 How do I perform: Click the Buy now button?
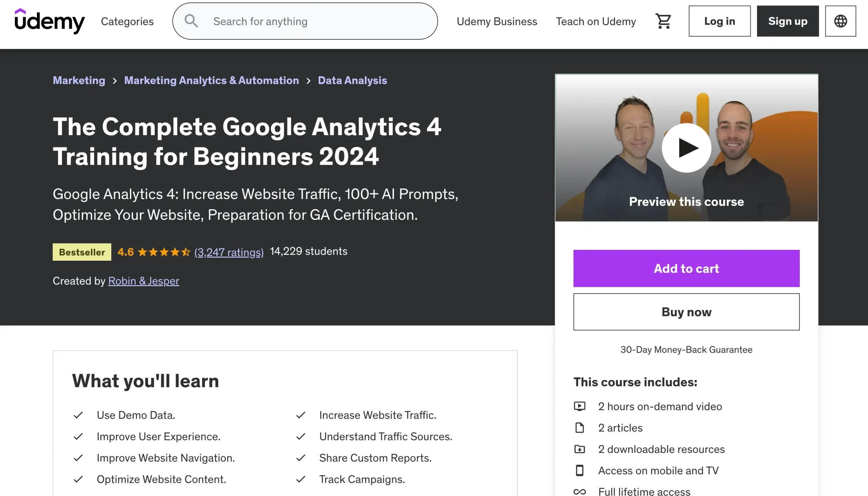coord(686,312)
